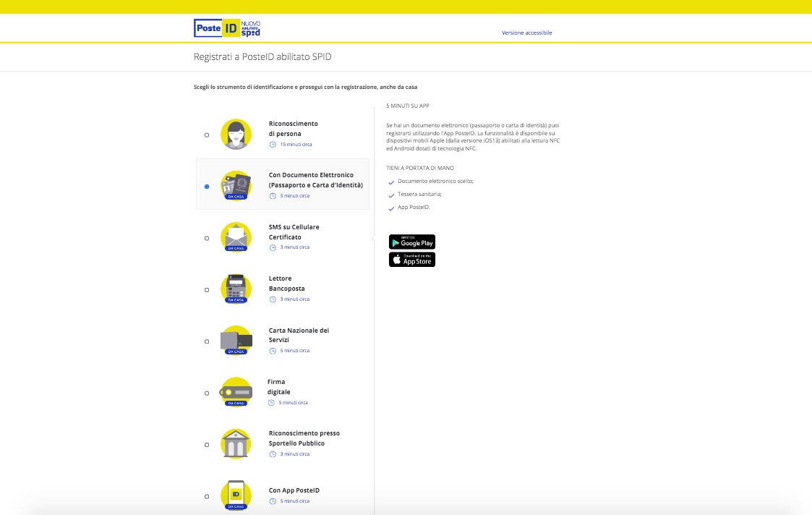
Task: Select the Riconoscimento di persona radio button
Action: point(207,135)
